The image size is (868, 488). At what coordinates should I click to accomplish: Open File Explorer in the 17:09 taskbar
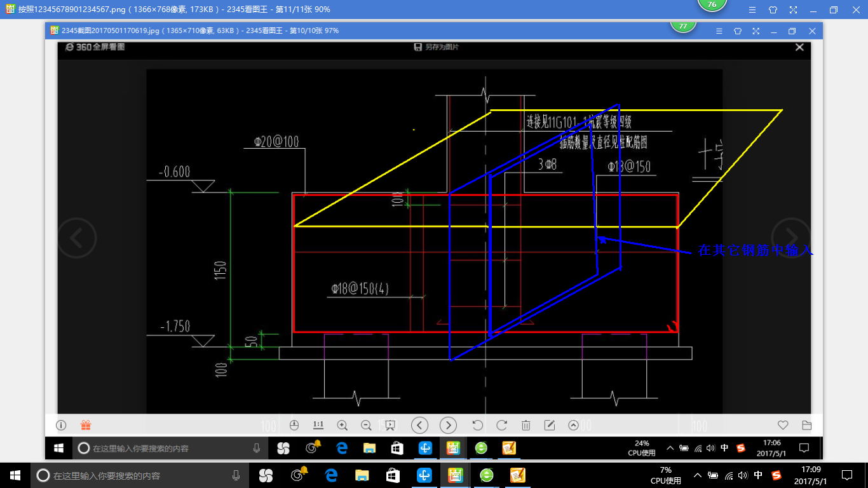click(x=362, y=475)
